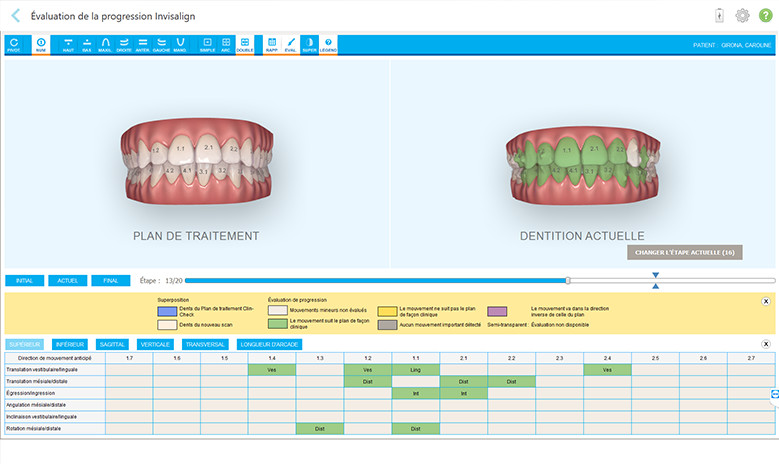Viewport: 779px width, 464px height.
Task: Click the lower blue stage marker triangle
Action: (x=656, y=286)
